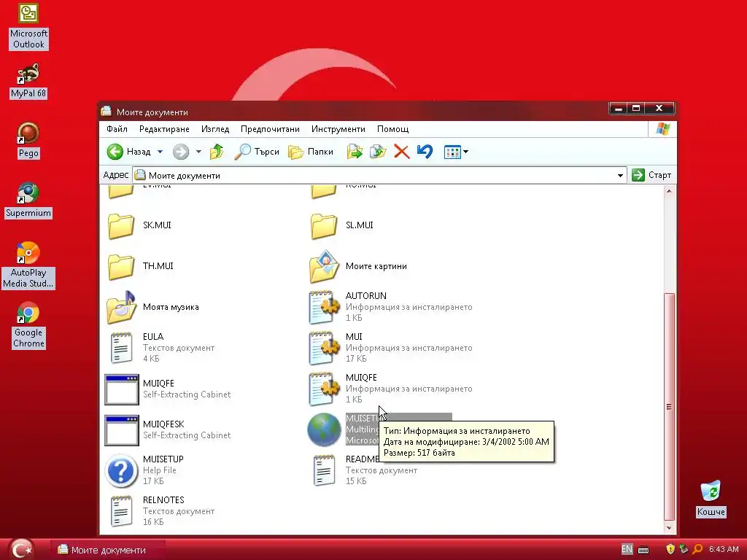Select the MUIQFE Self-Extracting Cabinet
This screenshot has height=560, width=747.
coord(168,389)
